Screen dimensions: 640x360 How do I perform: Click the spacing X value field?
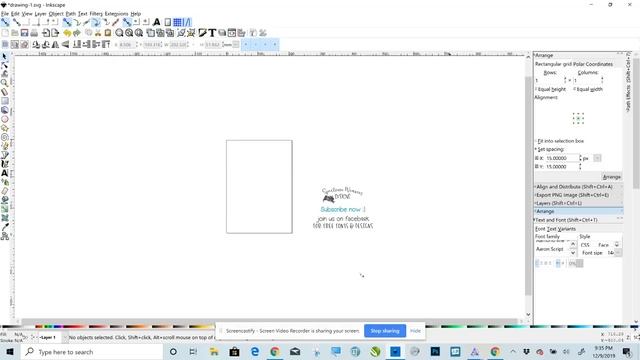[562, 158]
